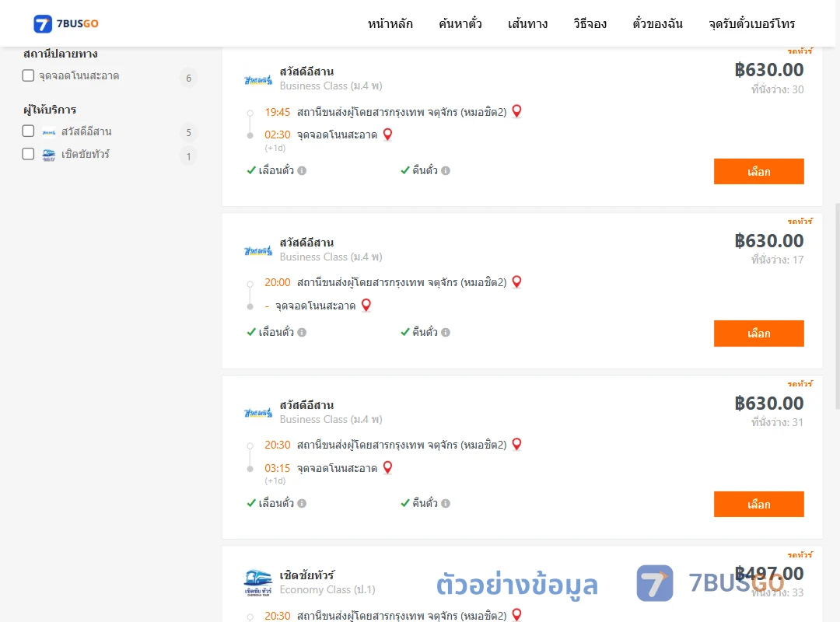Open the จุดรับตั๋วเบอร์โทร menu item
Viewport: 840px width, 622px height.
(x=751, y=23)
